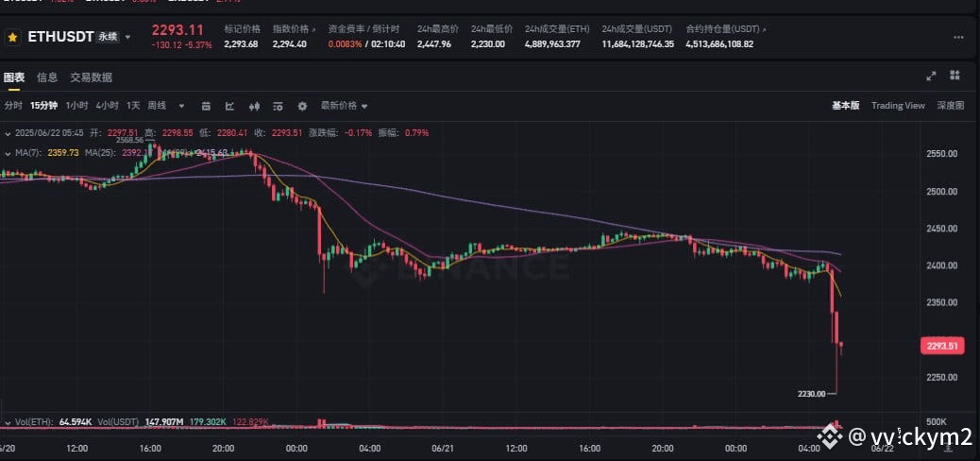Click the 24h最高价 value 2,447.96

(434, 44)
